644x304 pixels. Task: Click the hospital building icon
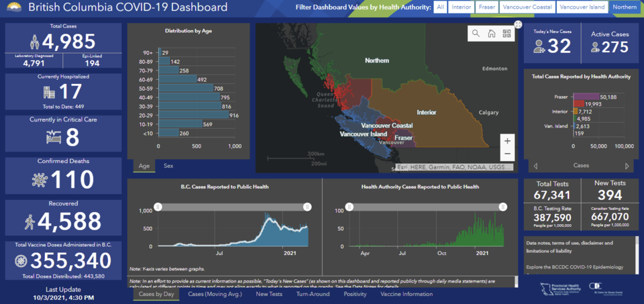coord(49,93)
